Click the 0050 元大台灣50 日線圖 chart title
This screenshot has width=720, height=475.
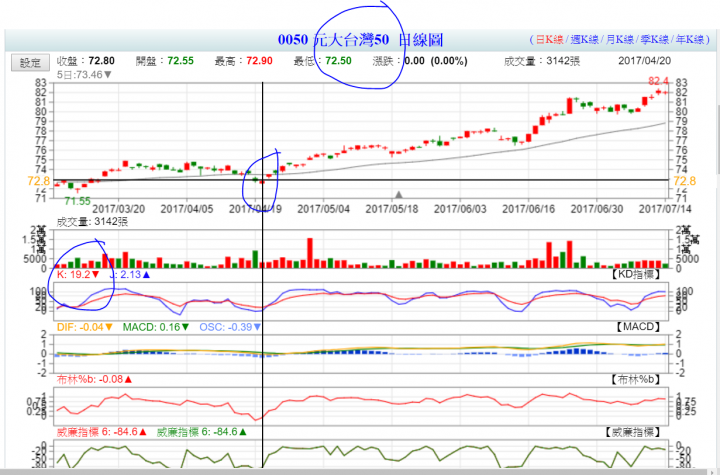click(x=360, y=40)
